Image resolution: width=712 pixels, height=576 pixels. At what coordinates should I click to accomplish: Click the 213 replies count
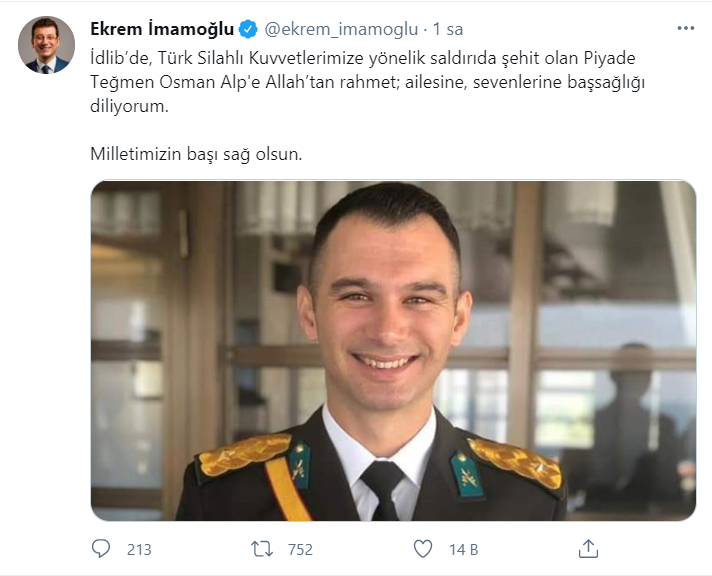click(139, 550)
